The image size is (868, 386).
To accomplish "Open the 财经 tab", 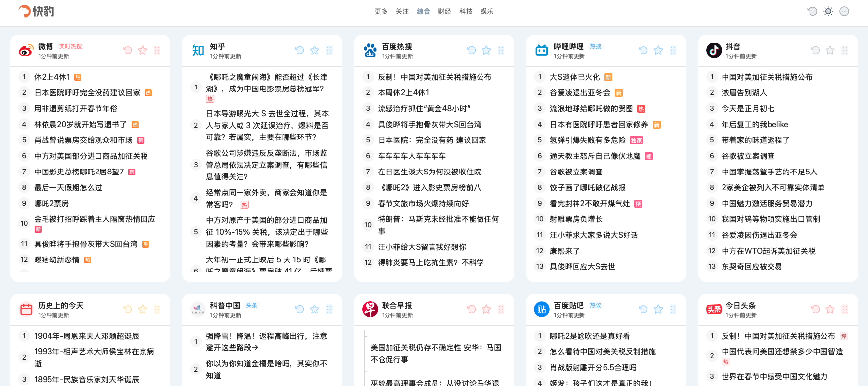I will point(444,11).
